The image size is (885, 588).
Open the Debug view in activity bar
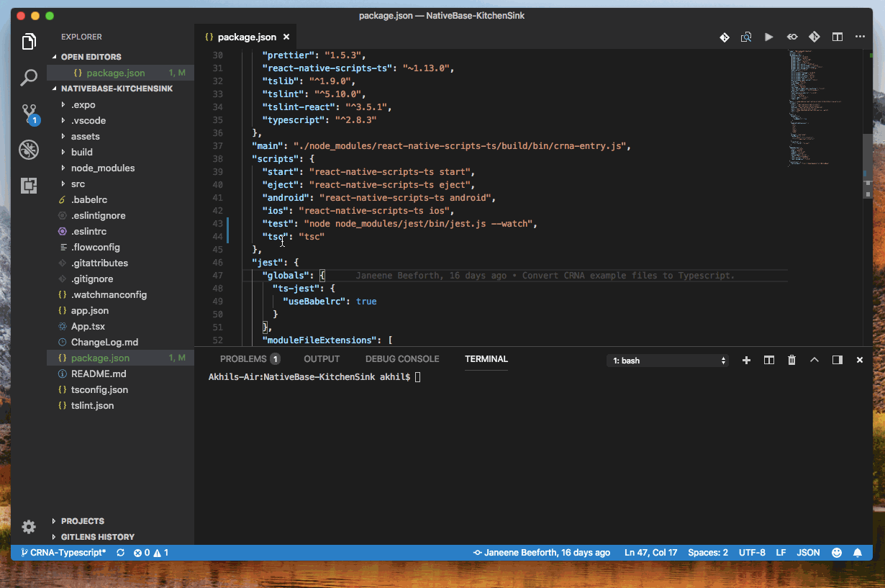pyautogui.click(x=29, y=150)
